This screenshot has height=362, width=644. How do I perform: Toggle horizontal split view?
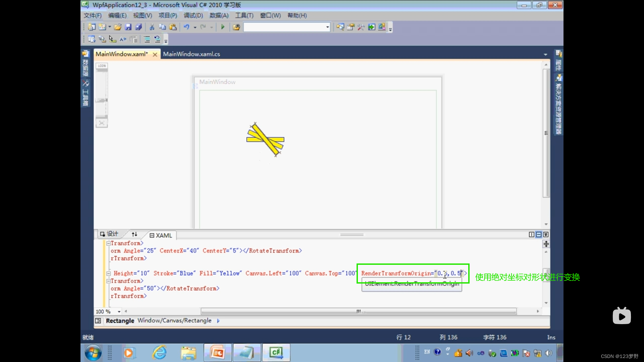click(x=539, y=235)
